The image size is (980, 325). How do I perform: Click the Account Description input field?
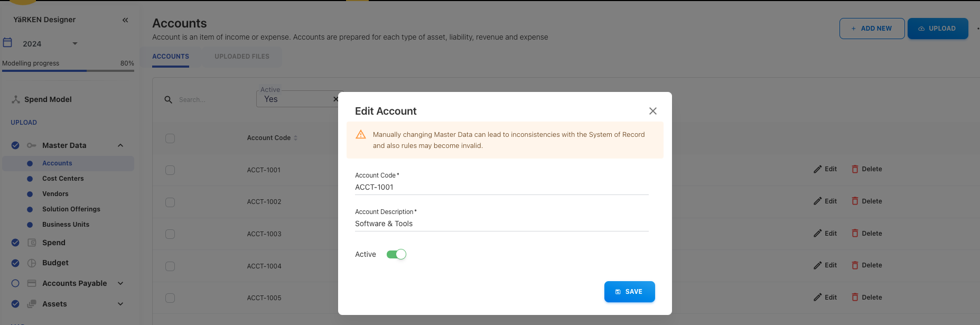pyautogui.click(x=501, y=224)
